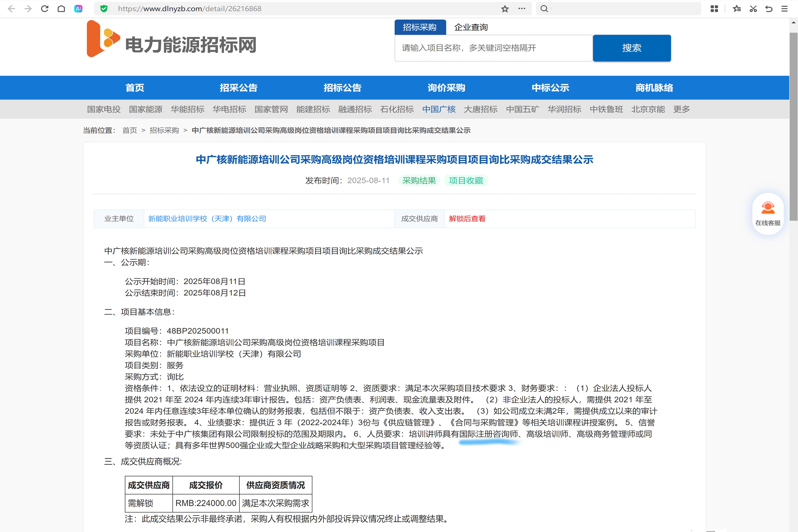Screen dimensions: 798x532
Task: Select the 询价采购 navigation item
Action: (x=446, y=88)
